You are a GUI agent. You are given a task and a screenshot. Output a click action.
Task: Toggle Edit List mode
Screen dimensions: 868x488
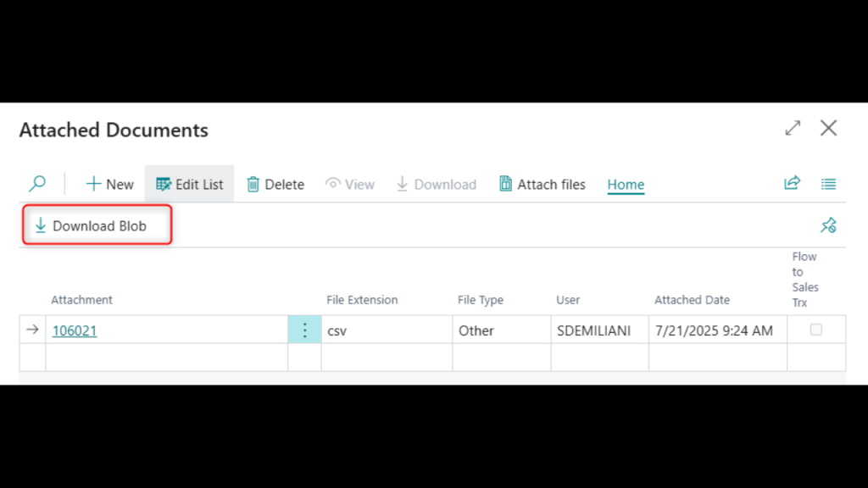(x=189, y=184)
